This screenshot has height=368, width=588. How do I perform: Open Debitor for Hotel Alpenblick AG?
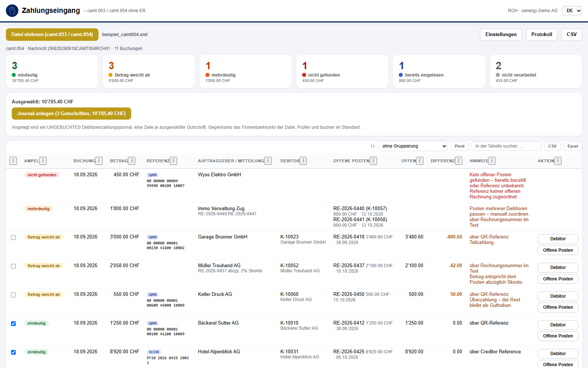(x=558, y=354)
